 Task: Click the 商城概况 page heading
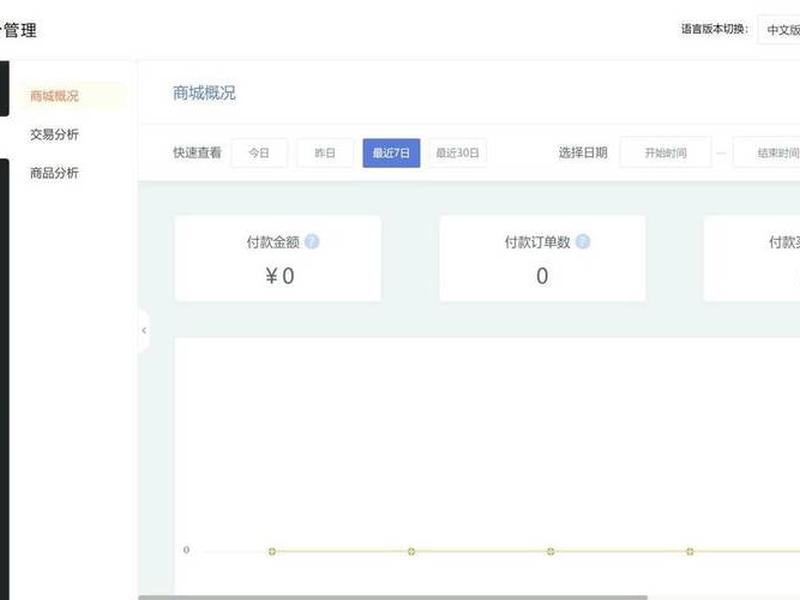[204, 93]
